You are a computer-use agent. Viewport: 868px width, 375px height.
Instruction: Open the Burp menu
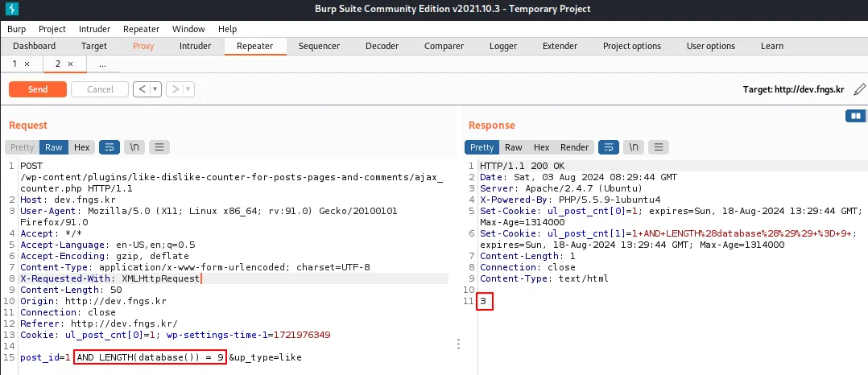coord(17,29)
